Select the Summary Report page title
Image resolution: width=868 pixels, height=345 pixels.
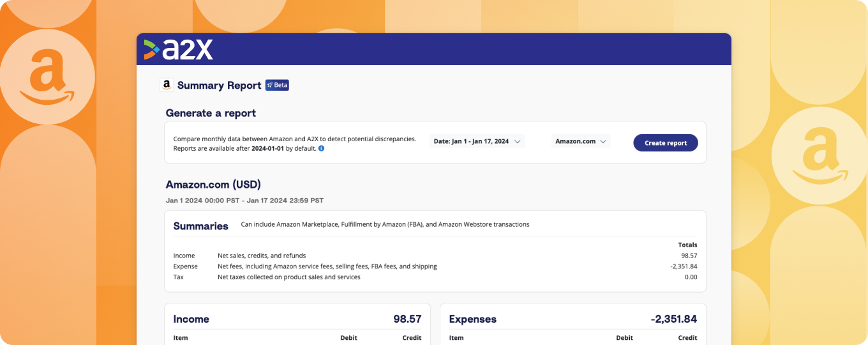point(219,85)
